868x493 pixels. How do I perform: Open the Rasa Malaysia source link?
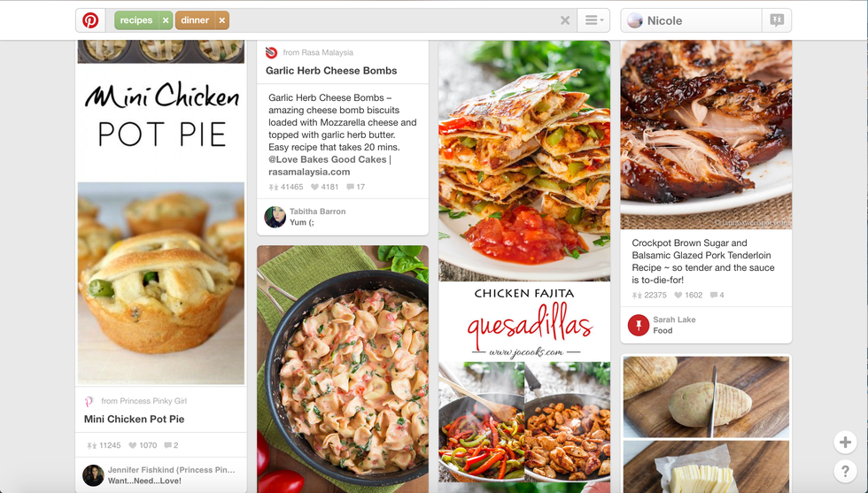(318, 52)
